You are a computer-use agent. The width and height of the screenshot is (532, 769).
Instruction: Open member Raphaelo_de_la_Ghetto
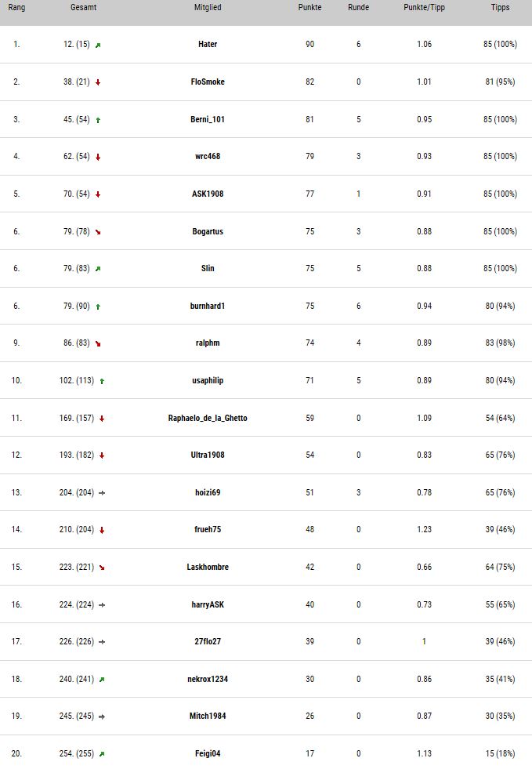(208, 418)
